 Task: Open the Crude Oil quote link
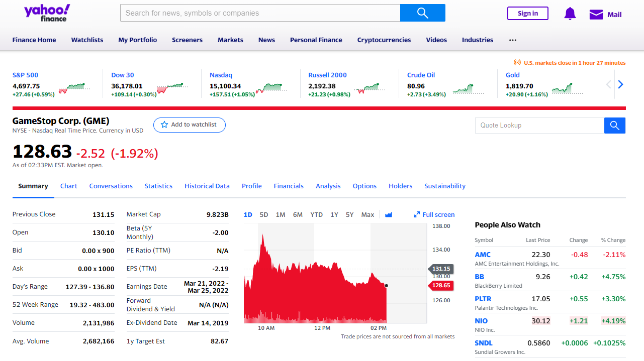pyautogui.click(x=421, y=75)
